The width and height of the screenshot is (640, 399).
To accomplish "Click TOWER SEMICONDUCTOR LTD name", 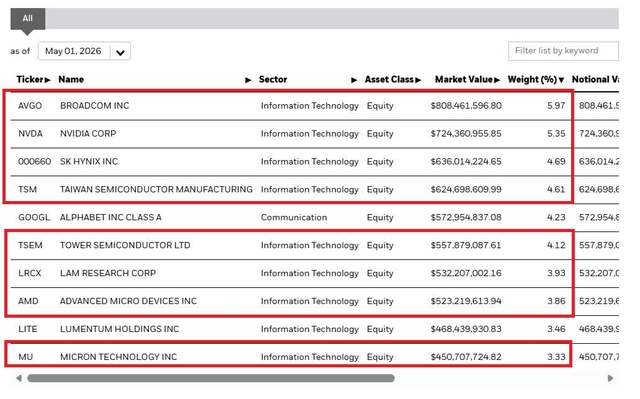I will (x=125, y=245).
